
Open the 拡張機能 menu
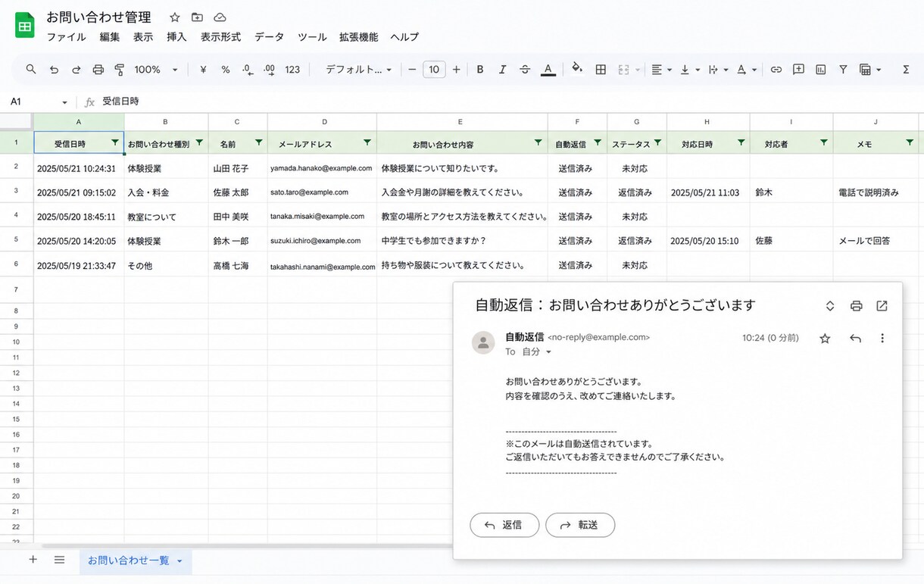(x=358, y=37)
